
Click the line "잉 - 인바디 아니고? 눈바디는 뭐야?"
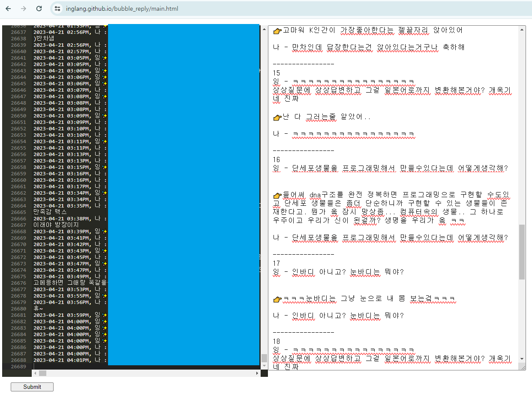[338, 272]
